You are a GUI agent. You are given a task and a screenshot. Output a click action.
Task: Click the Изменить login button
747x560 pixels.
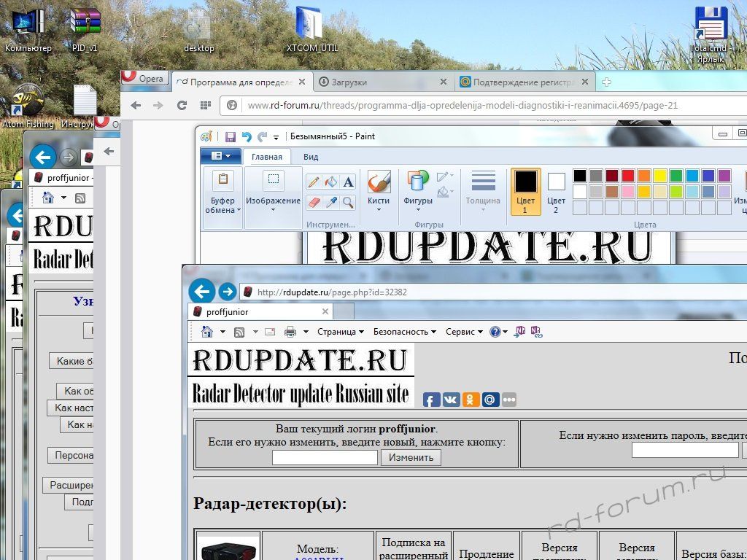click(x=411, y=458)
